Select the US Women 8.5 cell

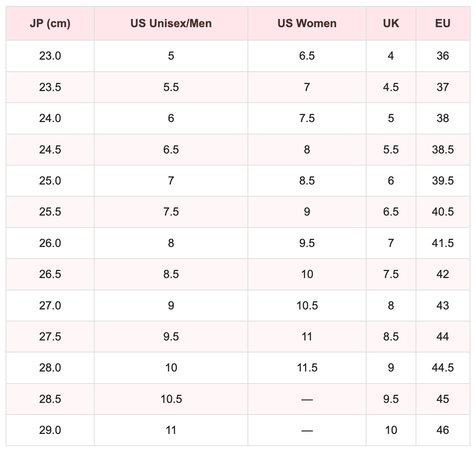(x=307, y=181)
